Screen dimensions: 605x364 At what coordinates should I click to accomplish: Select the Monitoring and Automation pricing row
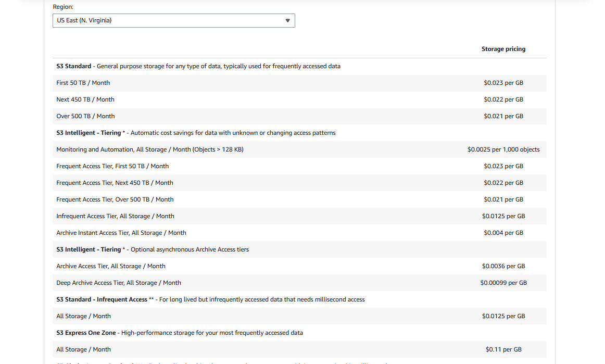(299, 149)
